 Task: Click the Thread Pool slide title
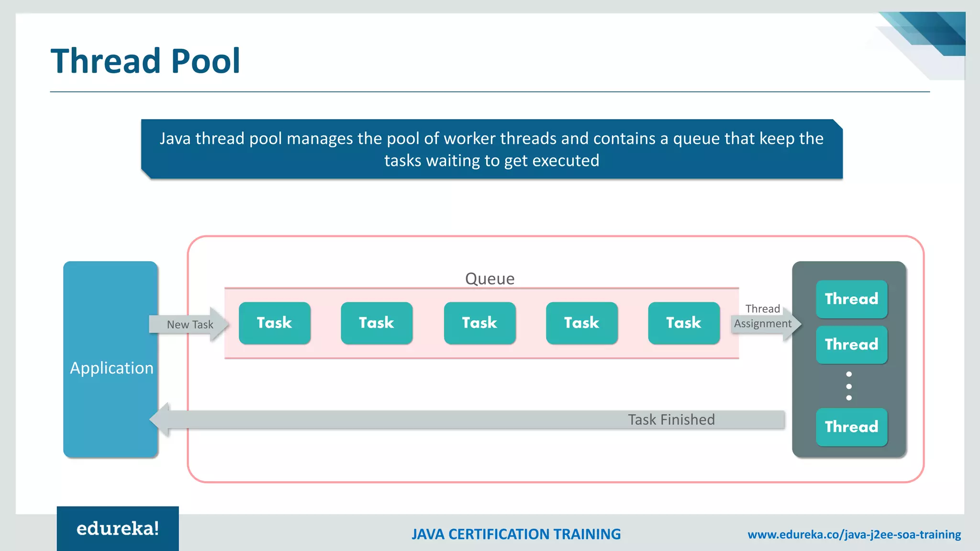pyautogui.click(x=145, y=61)
